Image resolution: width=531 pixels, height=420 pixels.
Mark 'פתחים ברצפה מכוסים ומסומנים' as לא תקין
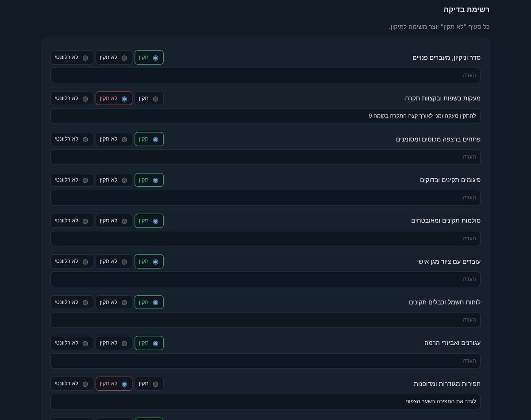114,139
